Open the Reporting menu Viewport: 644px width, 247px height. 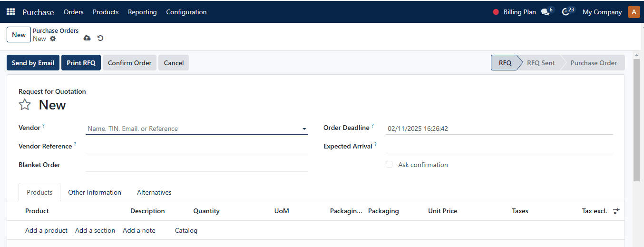click(x=142, y=12)
